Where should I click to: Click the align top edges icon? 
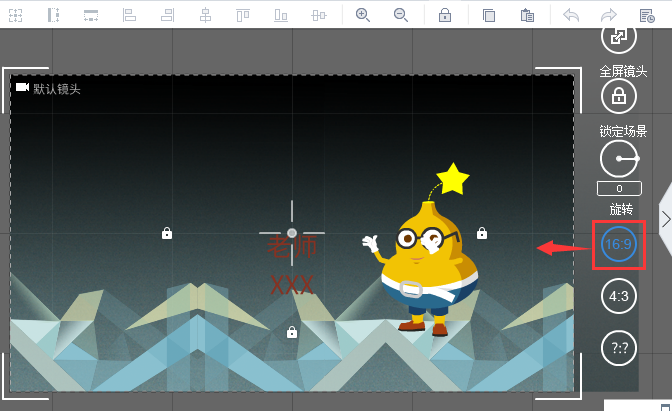(x=243, y=15)
